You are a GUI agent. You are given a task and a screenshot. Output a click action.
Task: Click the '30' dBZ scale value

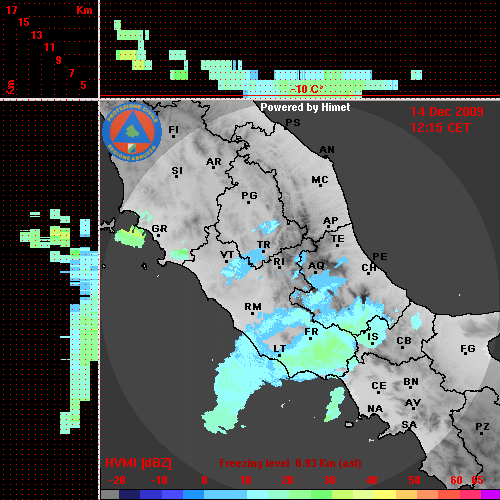coord(329,480)
